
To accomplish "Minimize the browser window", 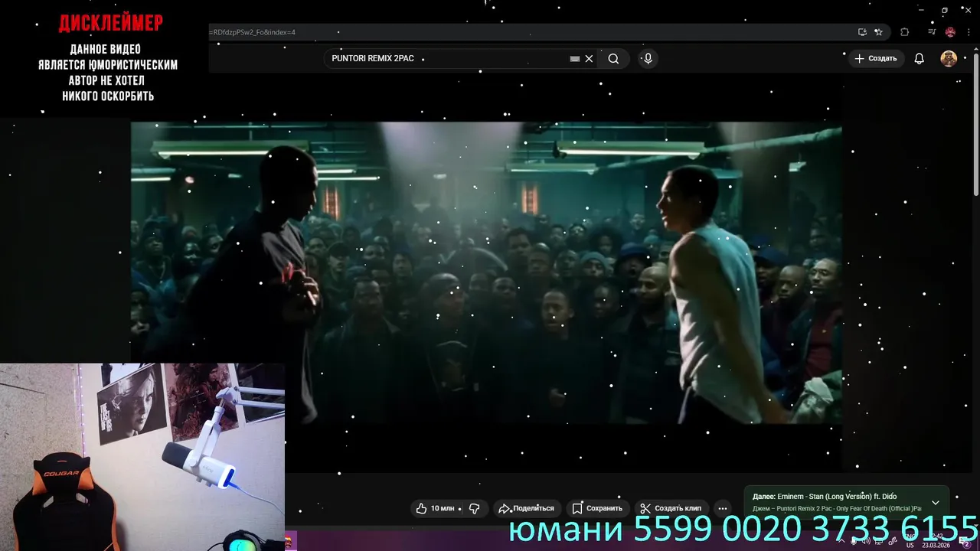I will pos(922,10).
